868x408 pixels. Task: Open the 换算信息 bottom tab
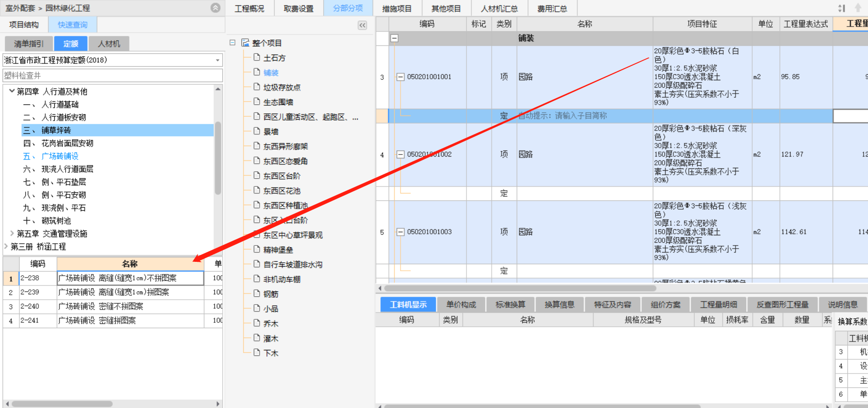pyautogui.click(x=560, y=305)
